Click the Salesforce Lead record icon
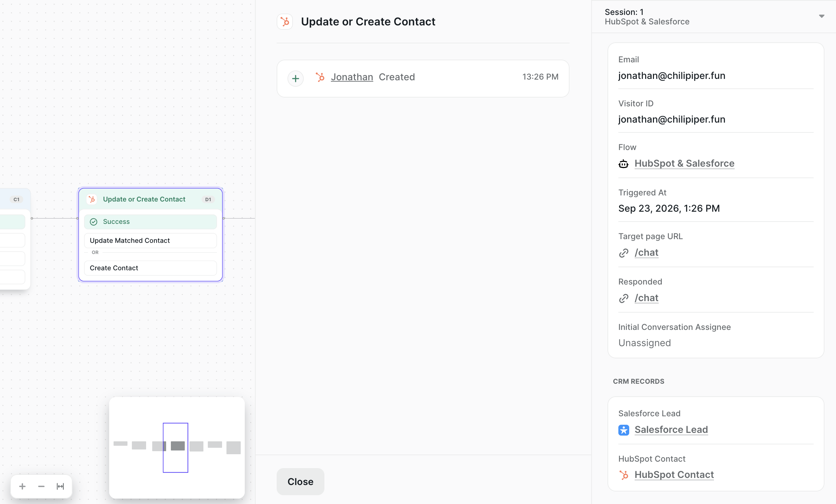The height and width of the screenshot is (504, 836). (x=623, y=430)
